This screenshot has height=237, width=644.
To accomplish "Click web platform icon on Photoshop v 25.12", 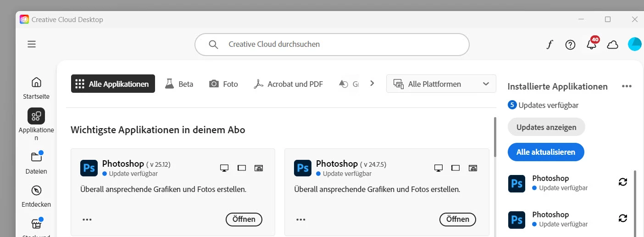I will tap(259, 168).
